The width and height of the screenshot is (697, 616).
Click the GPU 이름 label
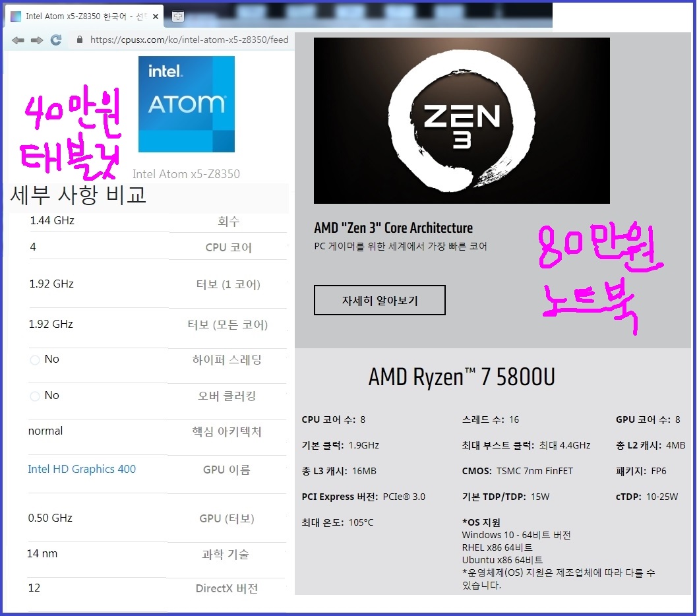point(227,470)
